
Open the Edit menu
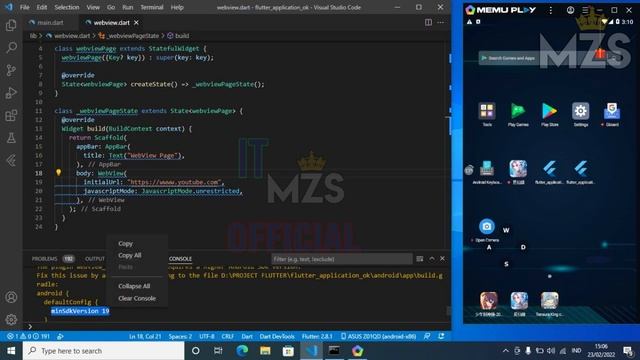42,7
